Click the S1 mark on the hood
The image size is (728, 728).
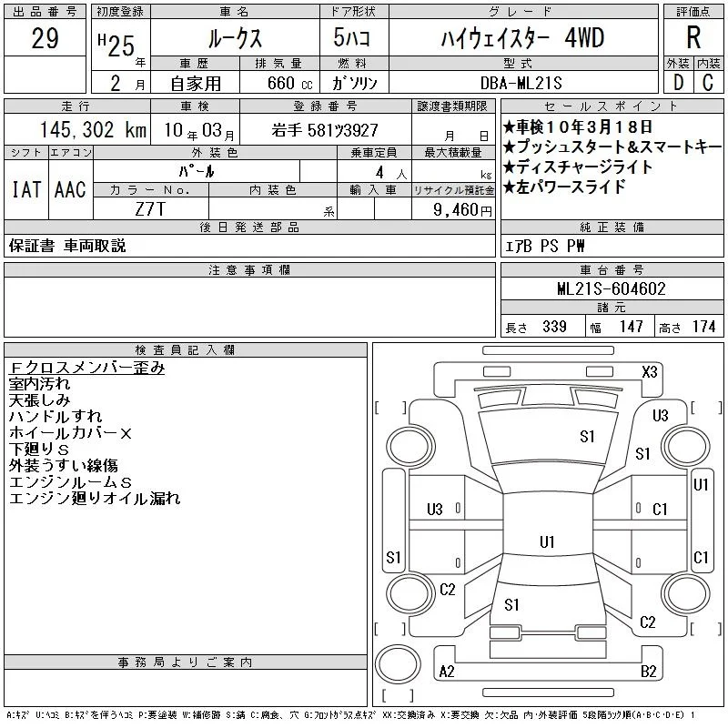pyautogui.click(x=587, y=437)
